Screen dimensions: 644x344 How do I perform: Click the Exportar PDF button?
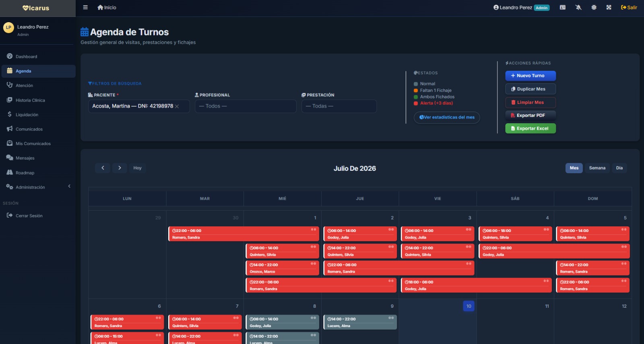tap(530, 115)
